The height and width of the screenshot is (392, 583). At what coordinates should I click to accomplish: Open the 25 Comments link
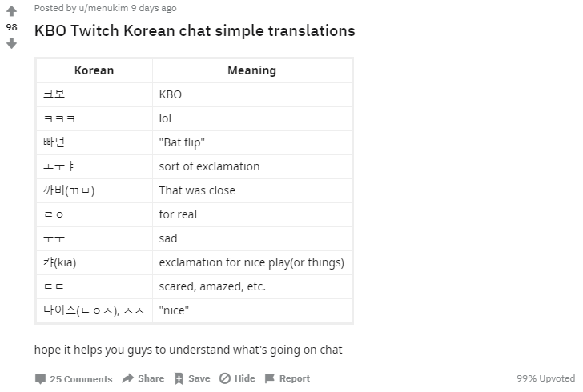tap(81, 379)
